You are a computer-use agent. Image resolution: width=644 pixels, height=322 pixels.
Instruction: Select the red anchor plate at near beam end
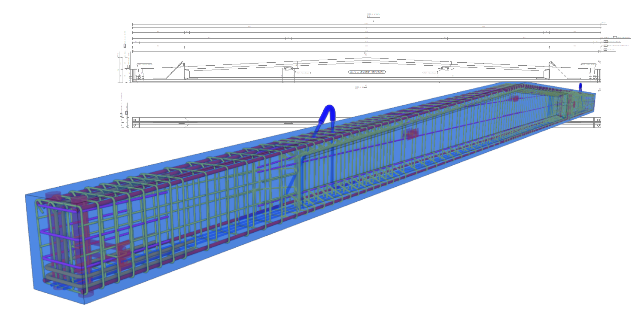point(122,251)
